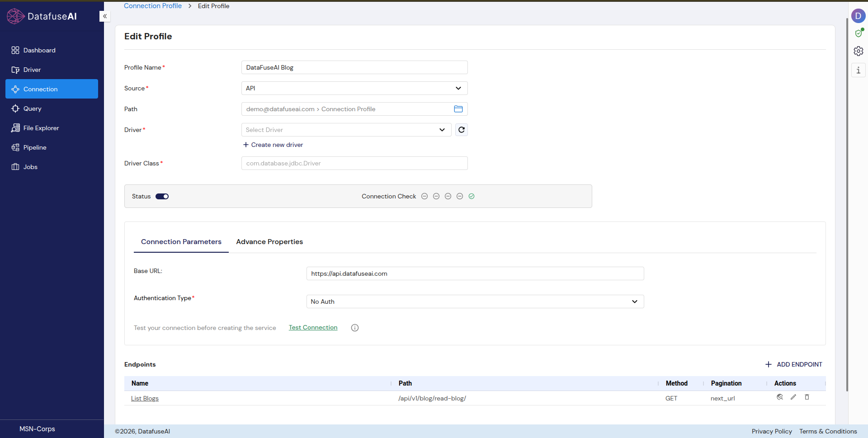Open the Select Driver dropdown
Viewport: 868px width, 438px height.
pos(346,130)
